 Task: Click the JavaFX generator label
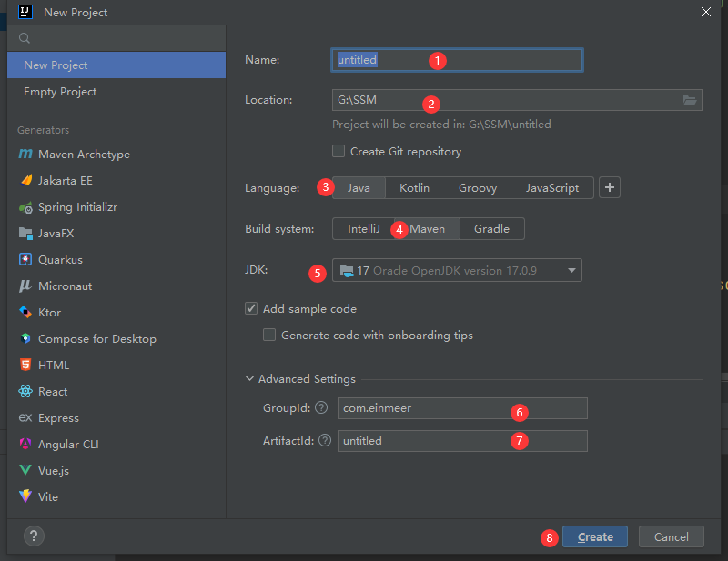[56, 234]
